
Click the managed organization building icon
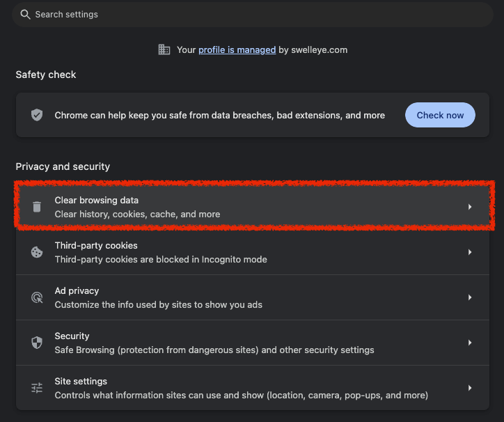point(164,49)
